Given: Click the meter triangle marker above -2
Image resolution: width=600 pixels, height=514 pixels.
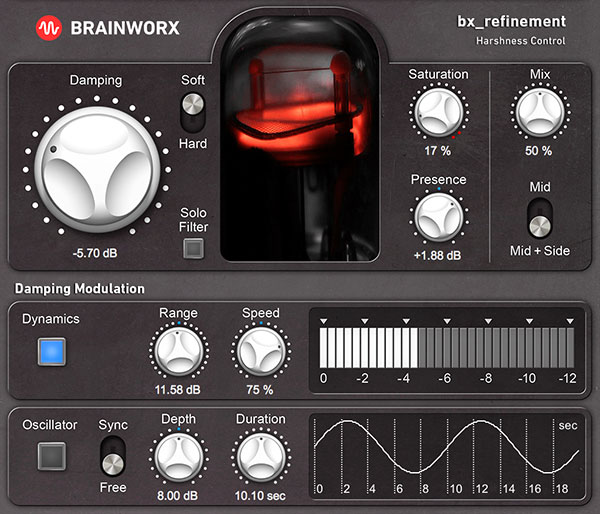Looking at the screenshot, I should click(365, 321).
